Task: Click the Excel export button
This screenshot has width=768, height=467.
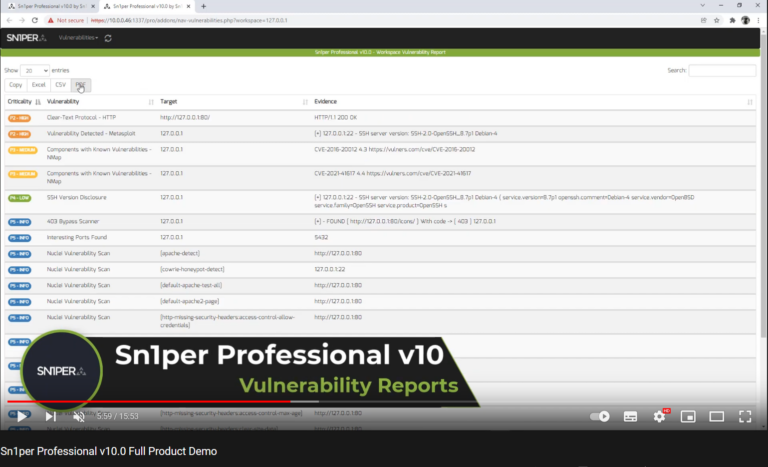Action: (38, 85)
